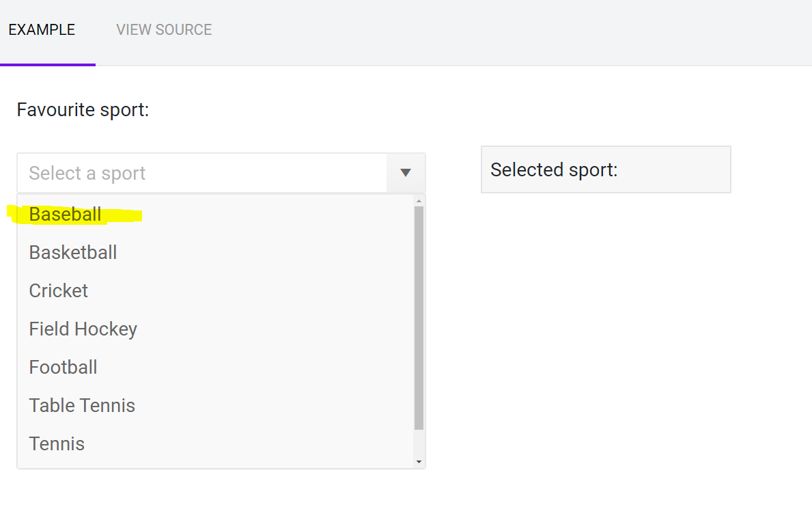This screenshot has height=522, width=812.
Task: Click blank page area below Selected sport box
Action: tap(606, 337)
